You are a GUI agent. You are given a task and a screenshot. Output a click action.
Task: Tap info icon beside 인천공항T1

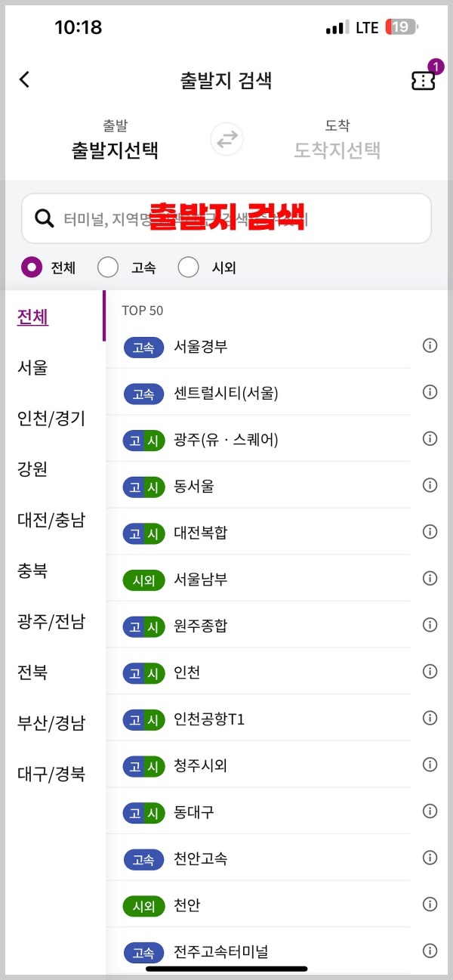point(430,718)
